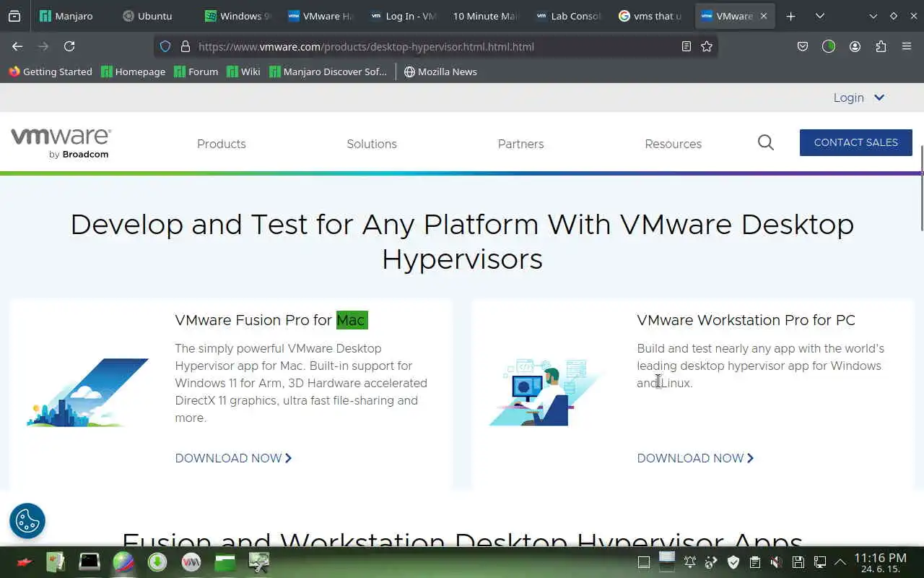Screen dimensions: 924x578
Task: Open Getting Started bookmark
Action: point(51,72)
